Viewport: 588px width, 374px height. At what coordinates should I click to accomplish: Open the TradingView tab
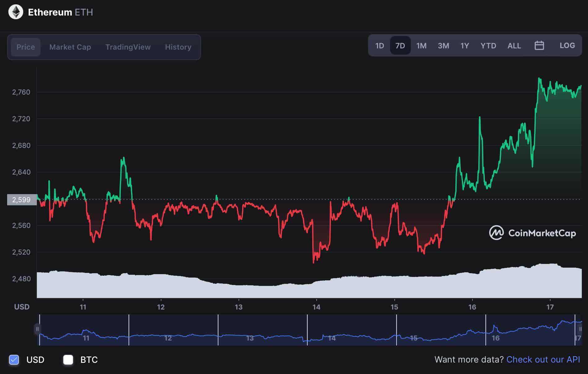pyautogui.click(x=128, y=47)
